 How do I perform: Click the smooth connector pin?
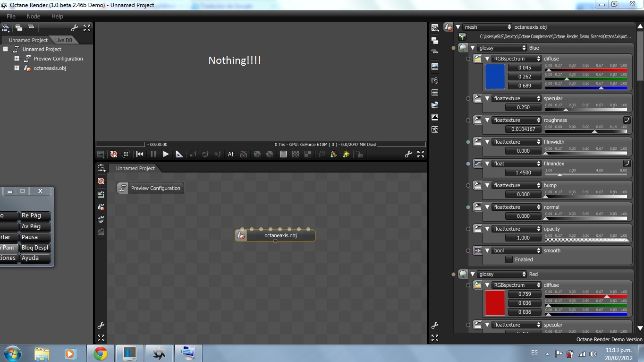coord(468,250)
